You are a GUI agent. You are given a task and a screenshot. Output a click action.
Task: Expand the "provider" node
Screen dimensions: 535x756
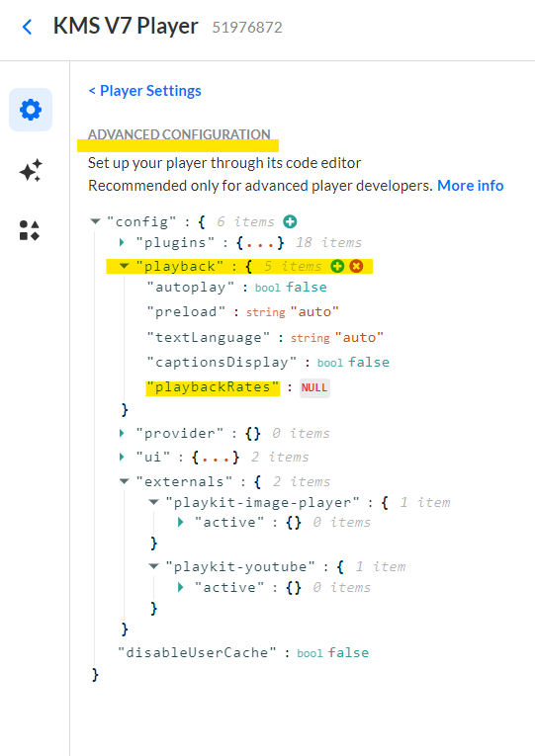coord(122,433)
